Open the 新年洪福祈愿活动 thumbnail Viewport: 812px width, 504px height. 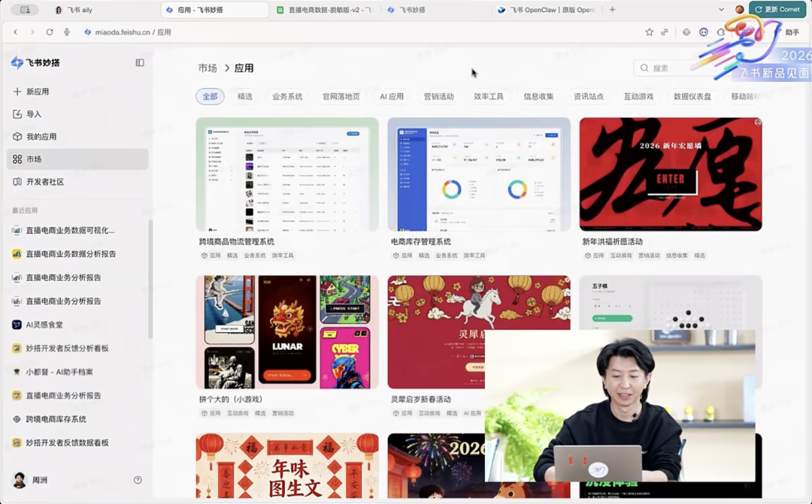[670, 174]
